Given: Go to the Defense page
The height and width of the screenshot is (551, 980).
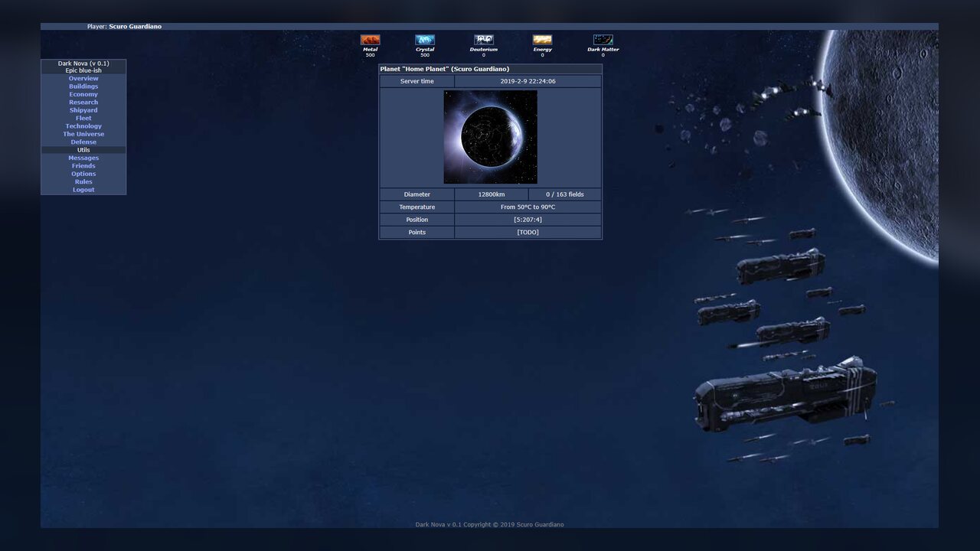Looking at the screenshot, I should [83, 142].
